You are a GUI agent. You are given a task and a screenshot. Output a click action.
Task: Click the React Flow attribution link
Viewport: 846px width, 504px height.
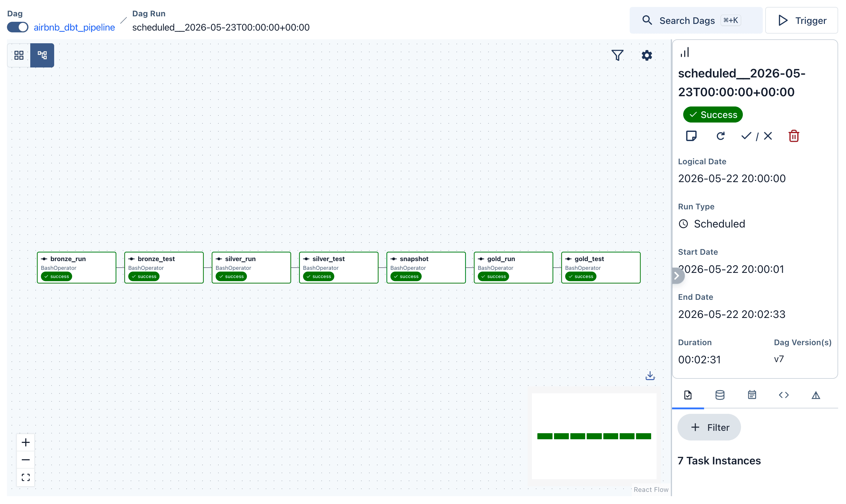tap(651, 490)
